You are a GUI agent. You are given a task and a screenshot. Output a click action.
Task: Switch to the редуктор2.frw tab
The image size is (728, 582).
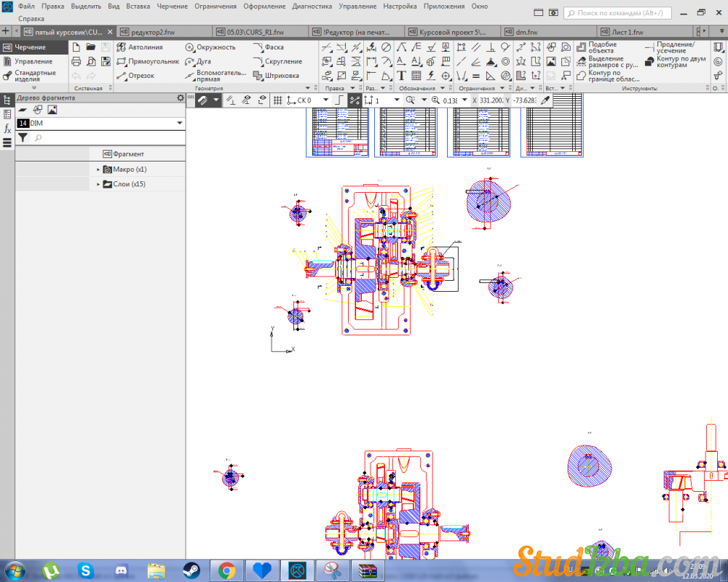pyautogui.click(x=153, y=32)
